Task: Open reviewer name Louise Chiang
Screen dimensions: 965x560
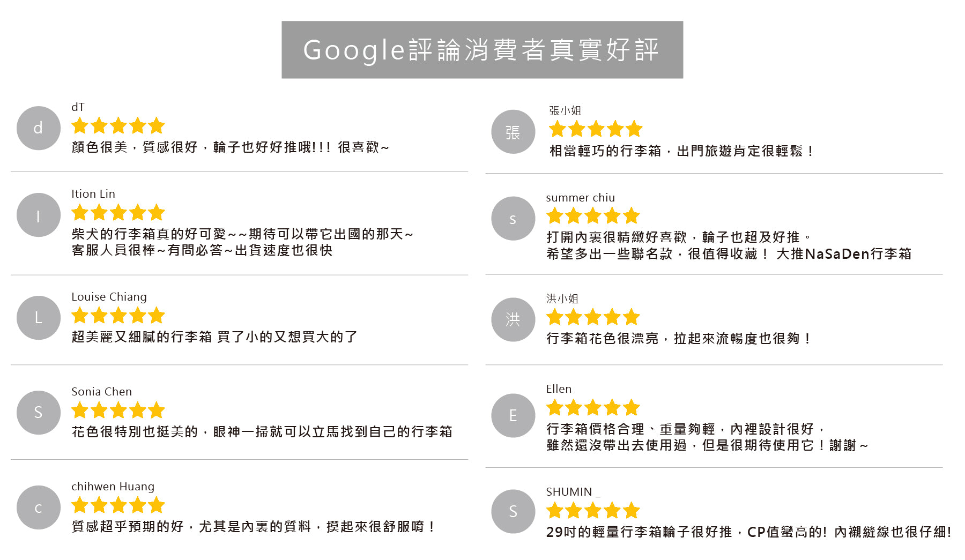Action: click(109, 297)
